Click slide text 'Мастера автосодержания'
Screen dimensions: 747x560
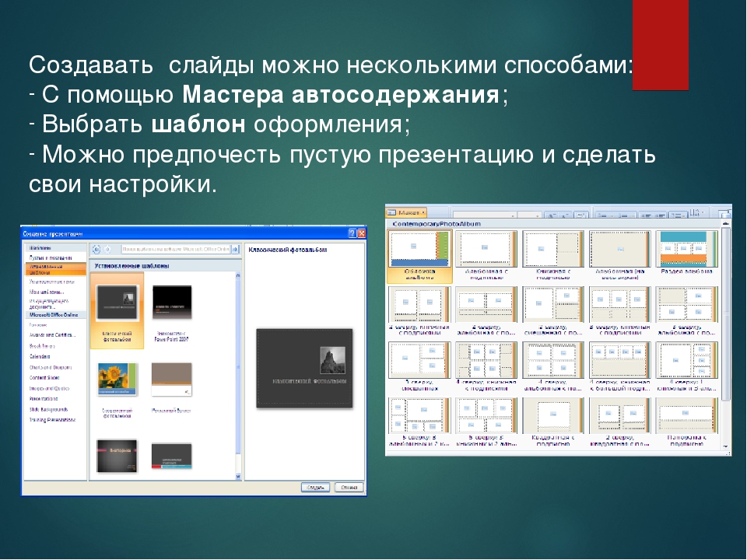pos(341,95)
